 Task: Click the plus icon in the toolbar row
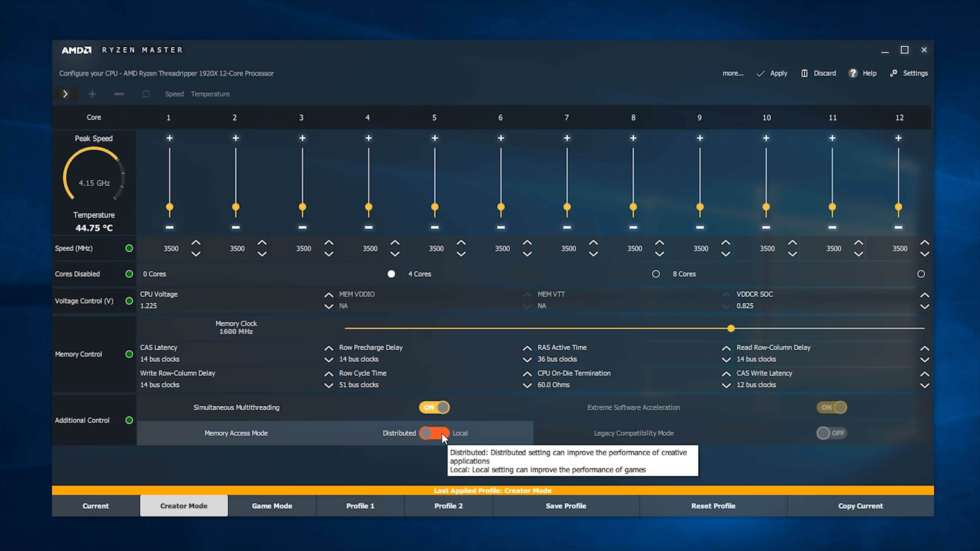[x=92, y=94]
